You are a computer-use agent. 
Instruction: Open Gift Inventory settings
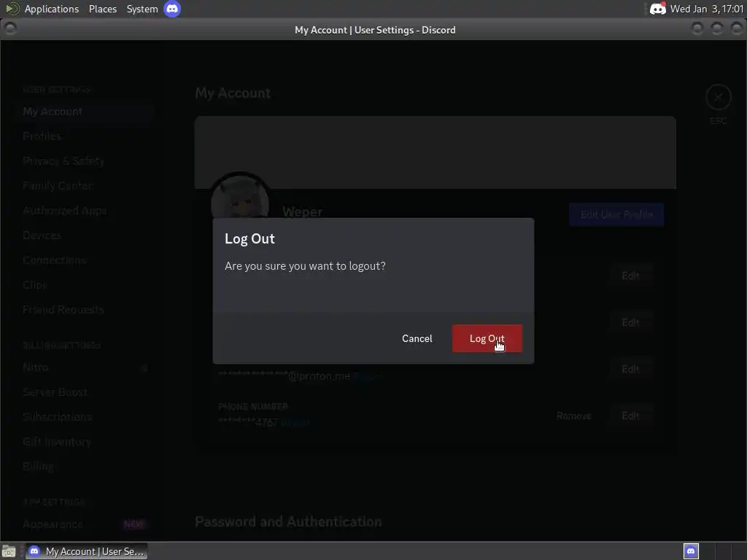88,442
